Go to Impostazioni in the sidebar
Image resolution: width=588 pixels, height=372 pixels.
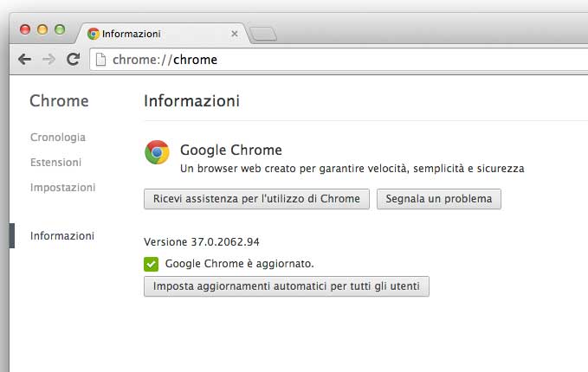[x=62, y=187]
